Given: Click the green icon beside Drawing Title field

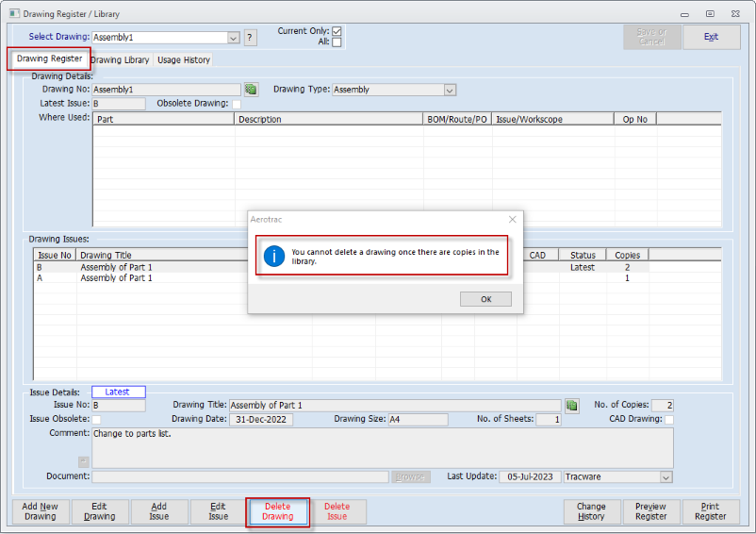Looking at the screenshot, I should tap(572, 405).
